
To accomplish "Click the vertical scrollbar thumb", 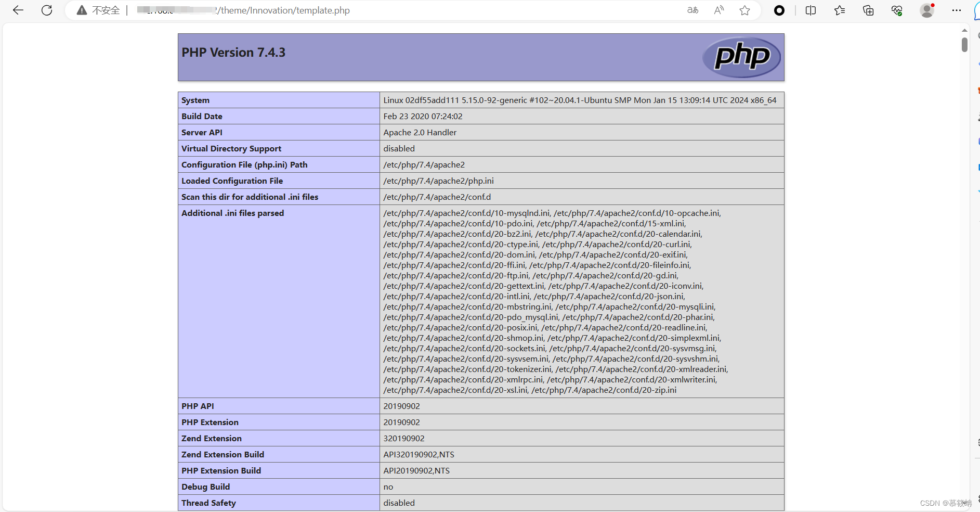I will click(x=964, y=46).
